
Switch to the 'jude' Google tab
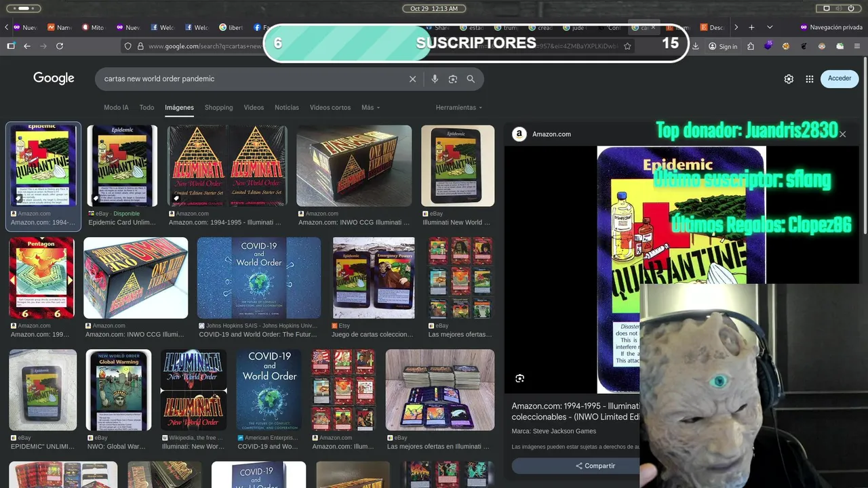tap(574, 27)
